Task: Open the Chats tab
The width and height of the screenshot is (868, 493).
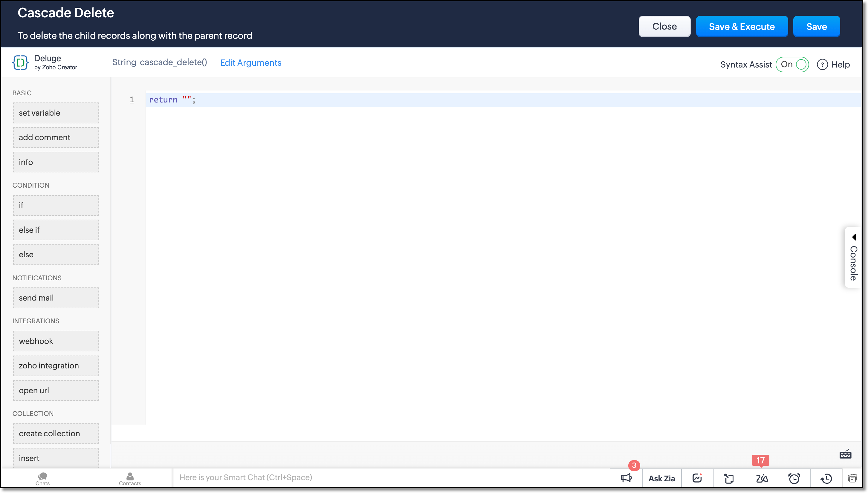Action: coord(43,478)
